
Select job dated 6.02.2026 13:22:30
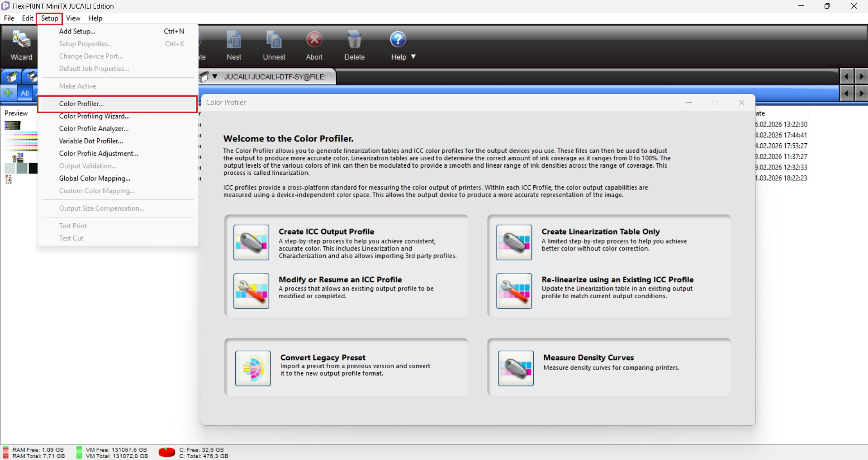[781, 124]
